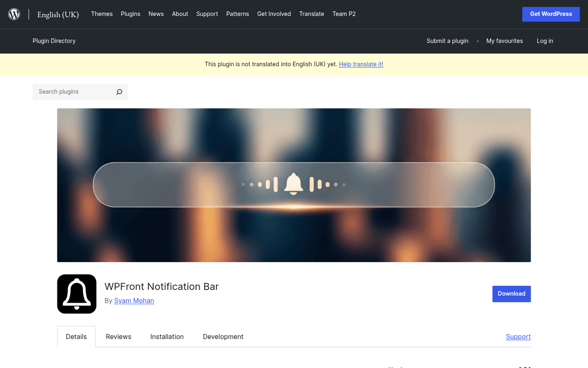Visit author Syam Mohan's profile

[x=134, y=300]
